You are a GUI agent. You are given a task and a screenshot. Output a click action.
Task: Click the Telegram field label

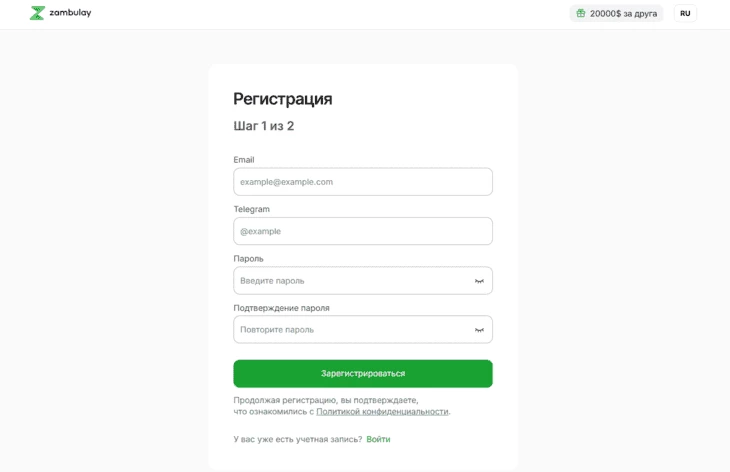(x=252, y=209)
